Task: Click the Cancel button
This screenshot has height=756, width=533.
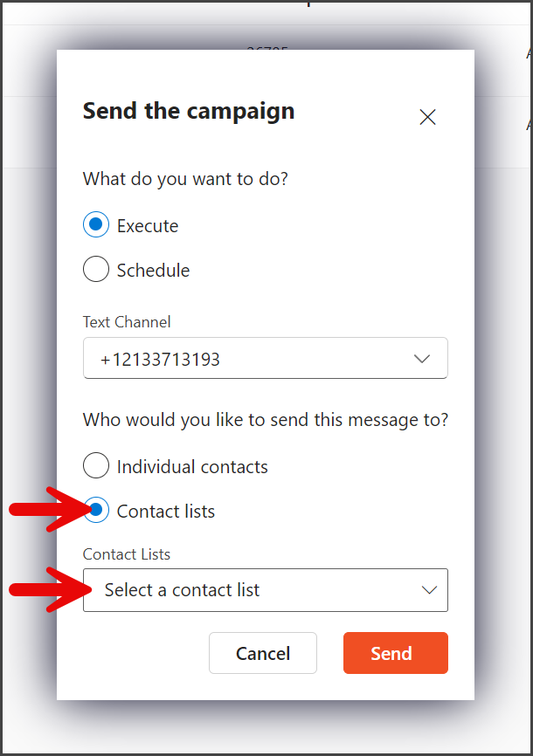Action: click(263, 653)
